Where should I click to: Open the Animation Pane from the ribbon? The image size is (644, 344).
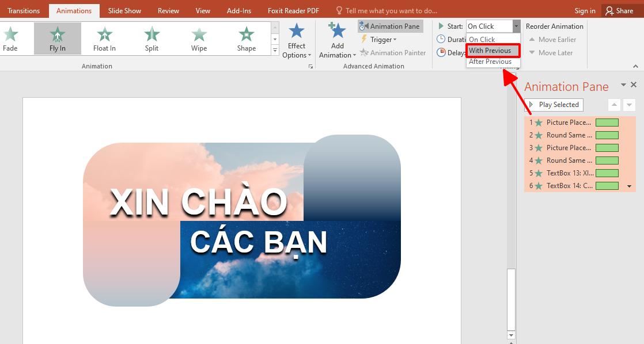391,26
